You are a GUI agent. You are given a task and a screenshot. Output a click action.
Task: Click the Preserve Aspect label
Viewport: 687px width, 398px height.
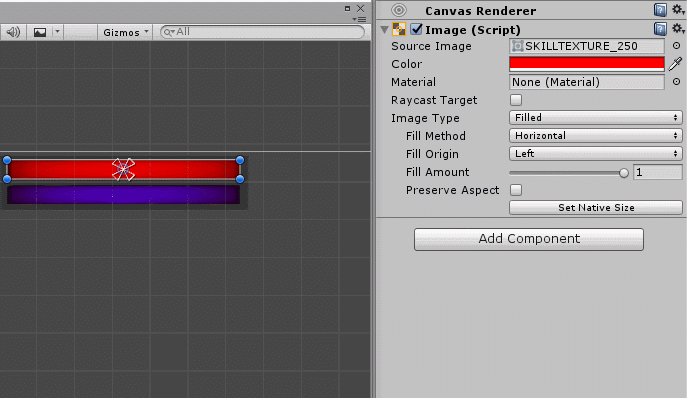(x=452, y=190)
